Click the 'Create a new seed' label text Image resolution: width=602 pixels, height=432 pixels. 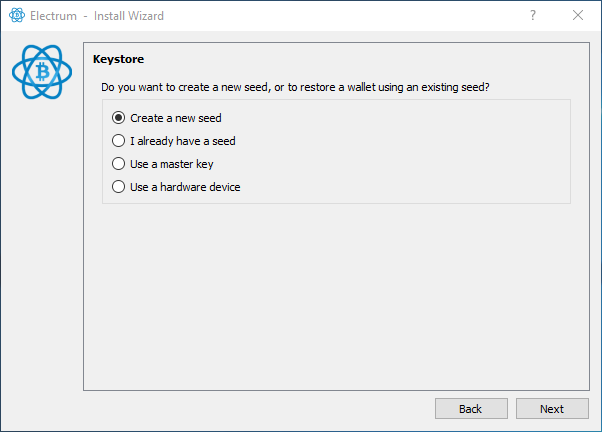click(x=175, y=118)
